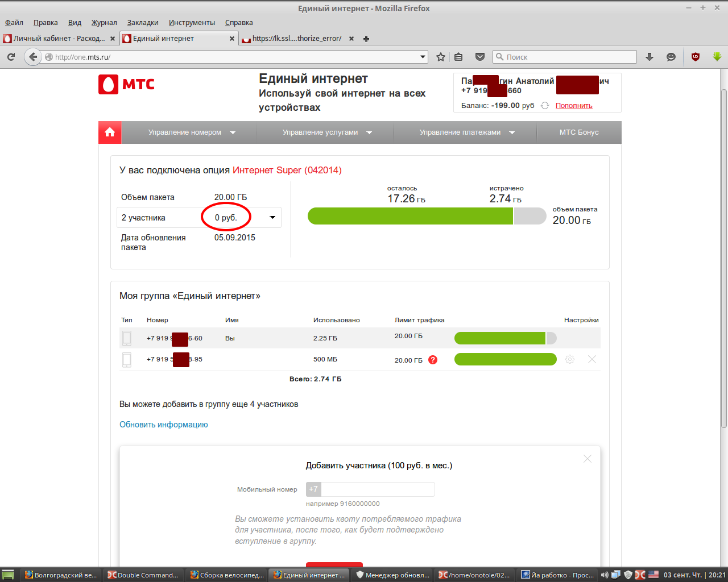This screenshot has width=728, height=582.
Task: Bookmark this page with the star icon
Action: [x=441, y=57]
